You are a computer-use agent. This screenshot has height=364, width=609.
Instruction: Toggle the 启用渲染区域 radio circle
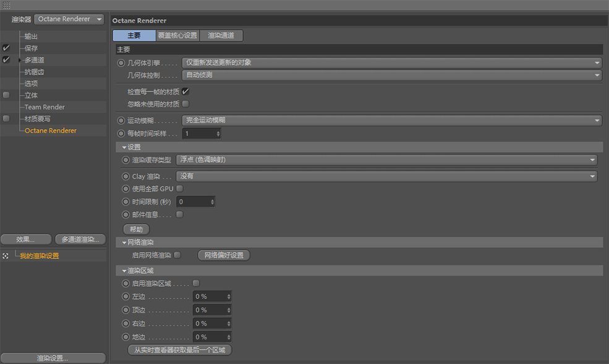pyautogui.click(x=126, y=284)
